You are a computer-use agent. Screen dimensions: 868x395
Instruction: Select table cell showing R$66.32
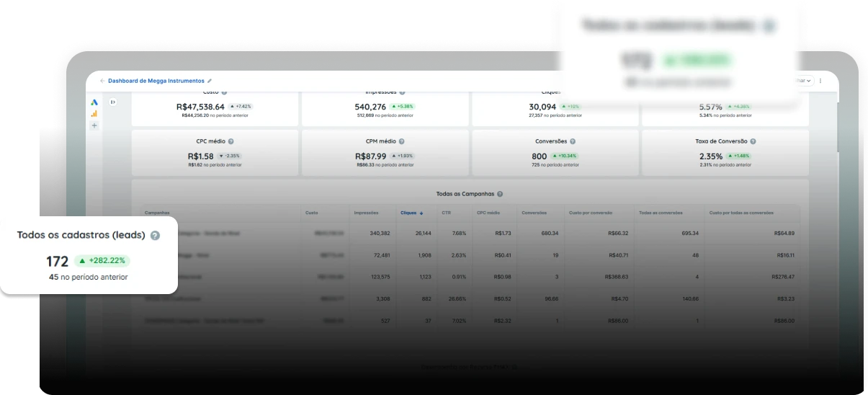click(619, 234)
